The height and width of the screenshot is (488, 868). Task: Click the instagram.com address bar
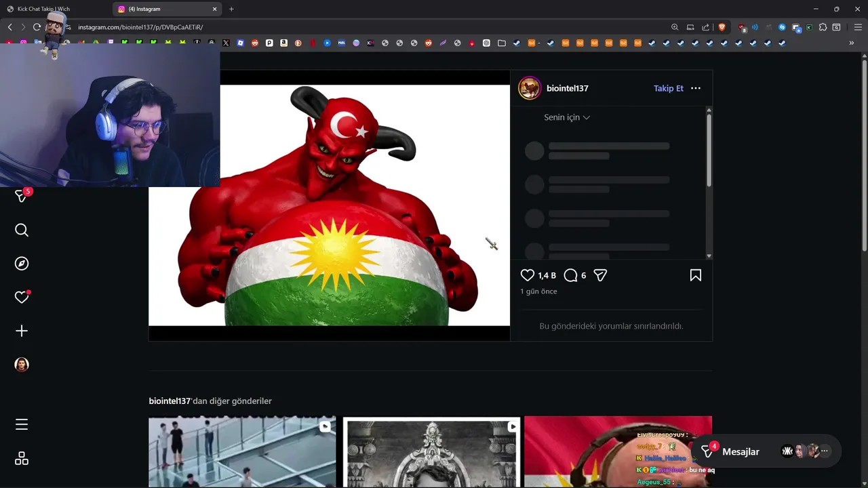coord(366,27)
